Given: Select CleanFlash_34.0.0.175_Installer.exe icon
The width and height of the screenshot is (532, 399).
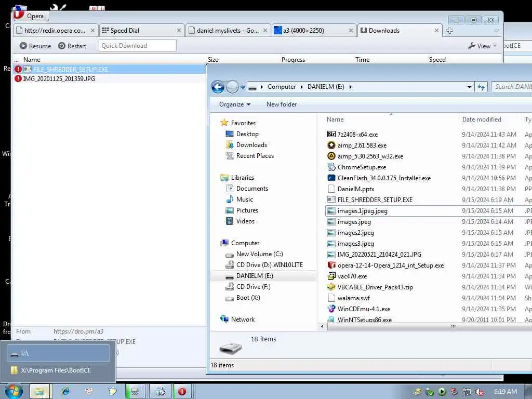Looking at the screenshot, I should click(x=331, y=178).
